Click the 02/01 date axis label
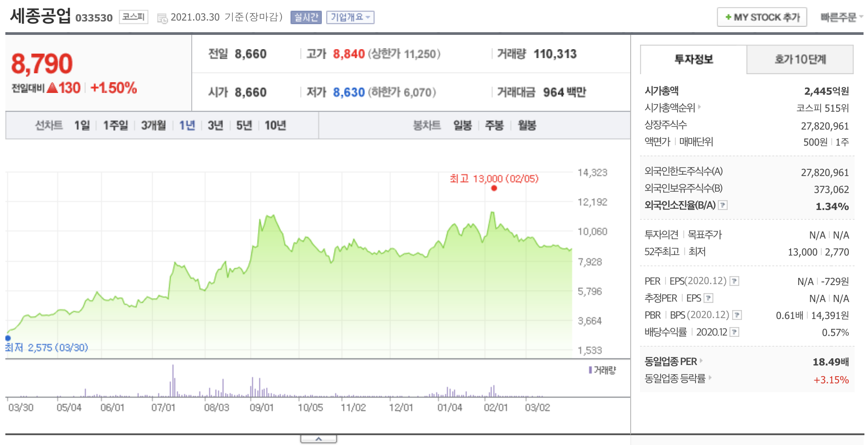 [x=496, y=407]
